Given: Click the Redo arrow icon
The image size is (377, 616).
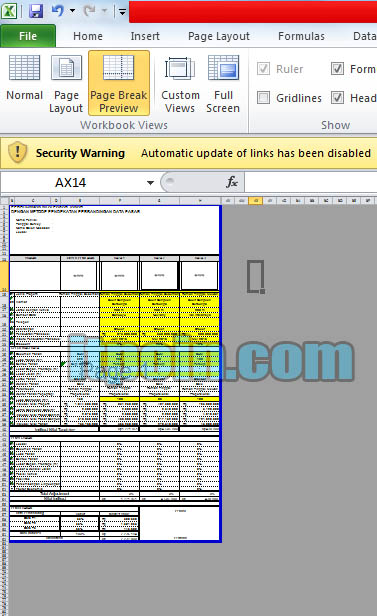Looking at the screenshot, I should 90,11.
